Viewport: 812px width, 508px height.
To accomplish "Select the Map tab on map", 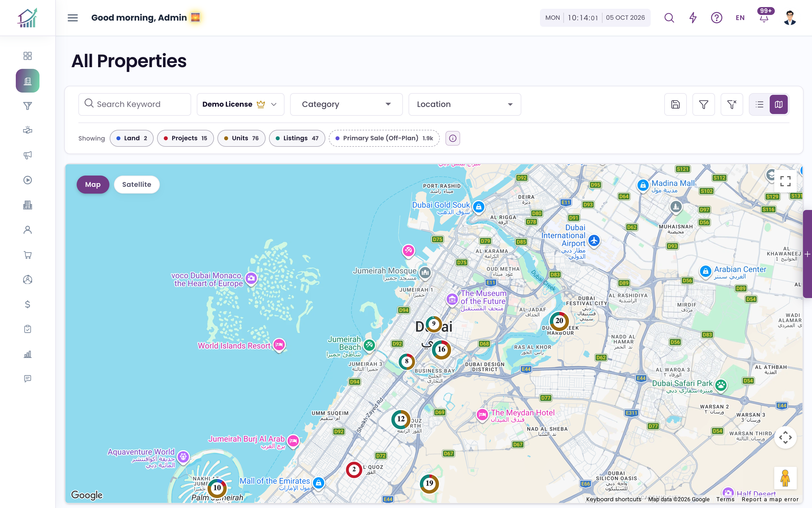I will pos(93,185).
